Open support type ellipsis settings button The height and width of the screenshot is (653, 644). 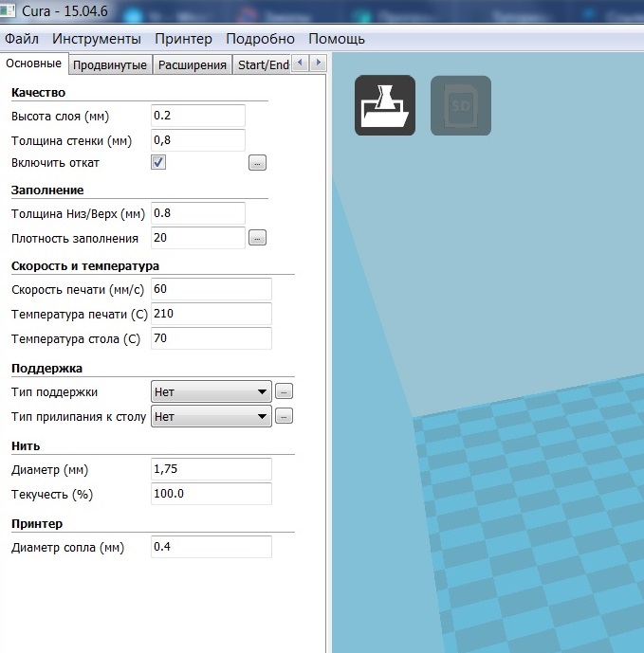pos(284,390)
